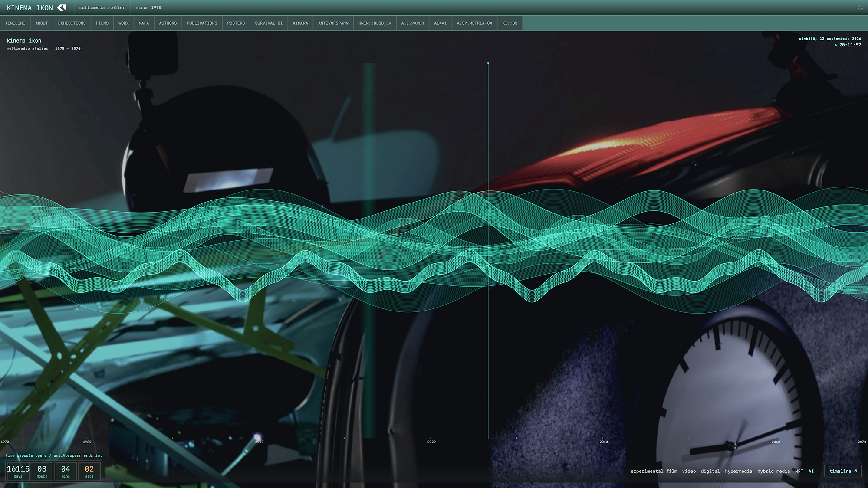Open the AI4AI section
Screen dimensions: 868x488
441,23
